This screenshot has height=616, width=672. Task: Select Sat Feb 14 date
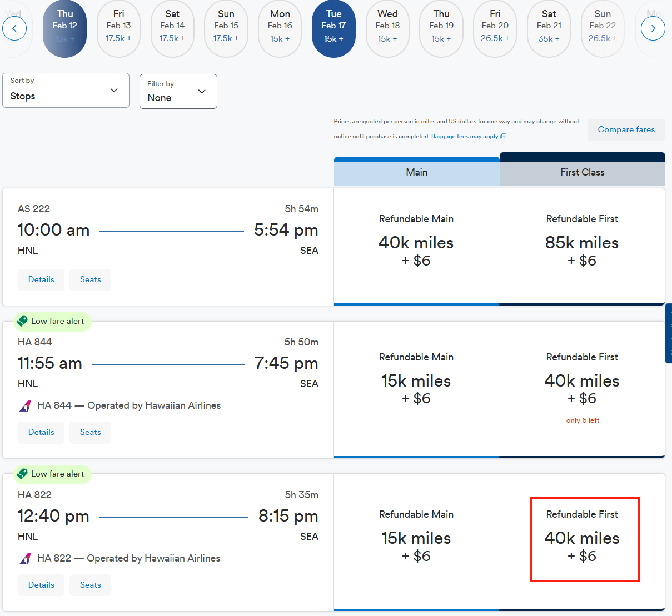(172, 28)
